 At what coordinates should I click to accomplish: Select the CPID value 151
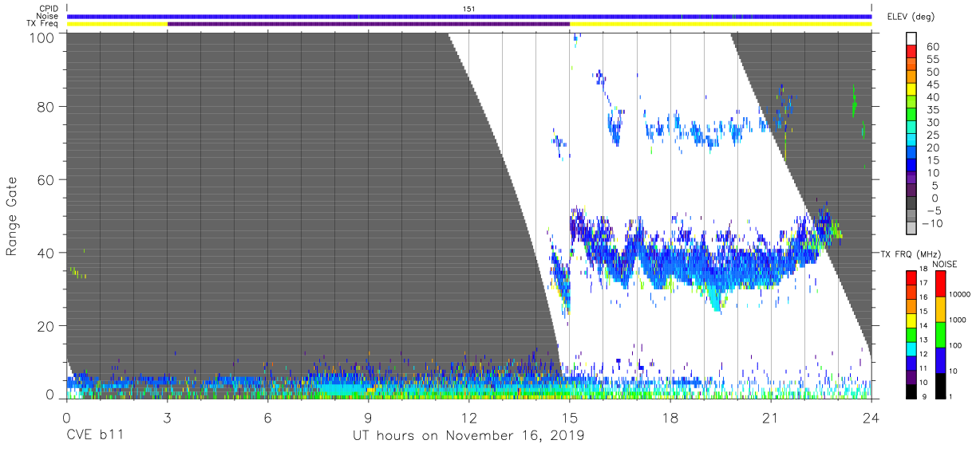tap(468, 8)
